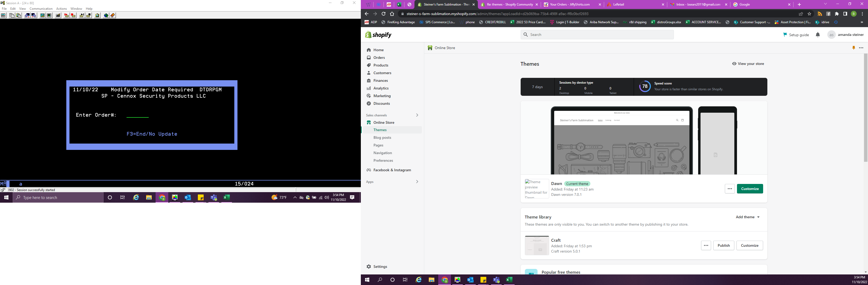Open the Dawn theme more actions button
This screenshot has height=285, width=868.
730,189
